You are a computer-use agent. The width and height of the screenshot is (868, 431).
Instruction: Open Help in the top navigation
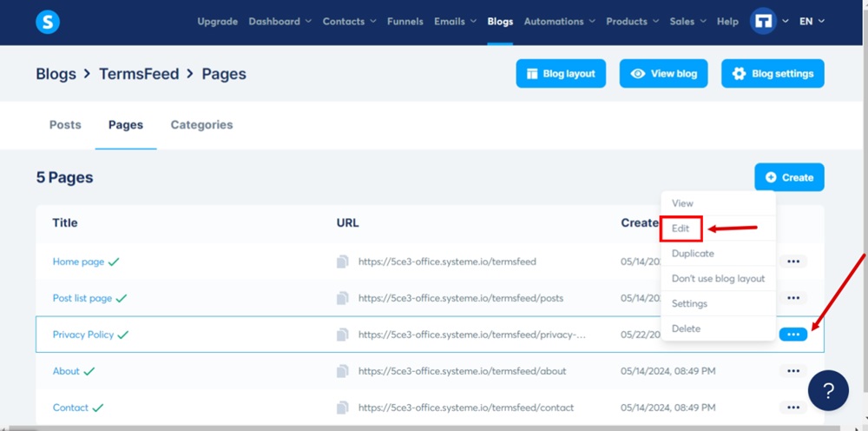pos(727,22)
